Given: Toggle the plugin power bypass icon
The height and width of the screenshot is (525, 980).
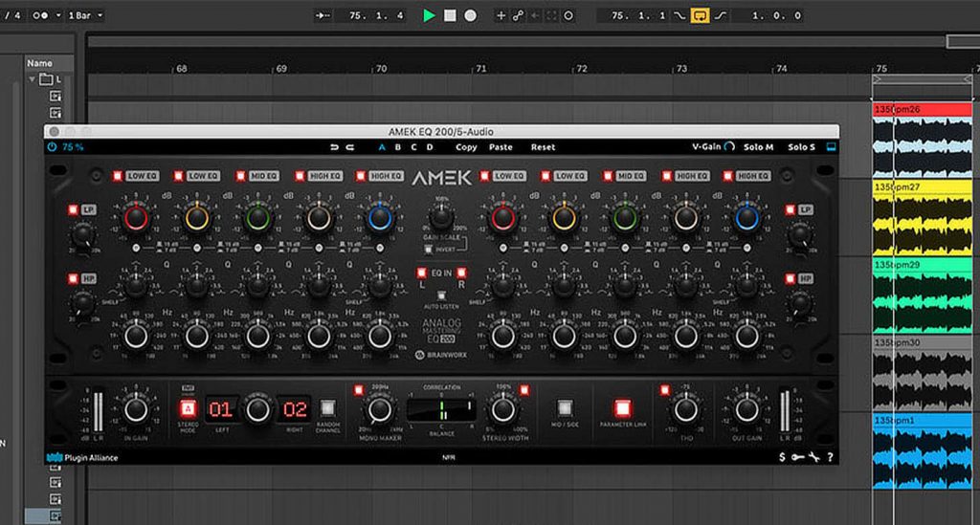Looking at the screenshot, I should coord(52,147).
